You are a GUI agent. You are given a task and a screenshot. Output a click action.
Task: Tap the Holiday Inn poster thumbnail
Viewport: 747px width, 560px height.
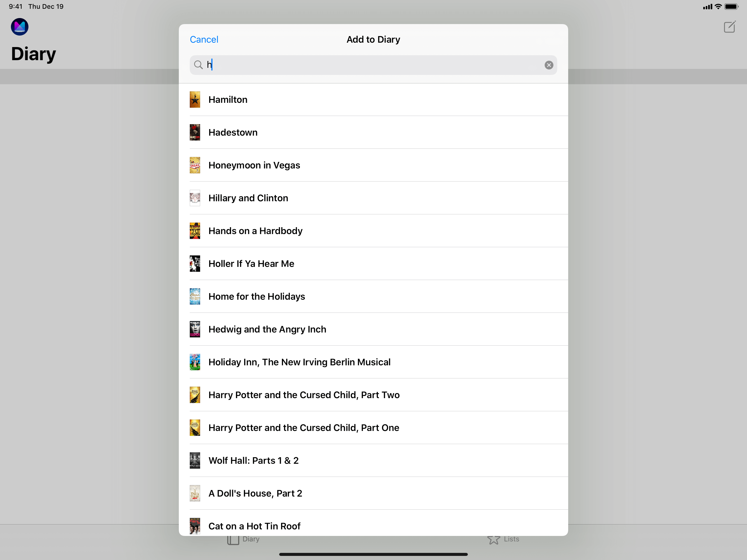(195, 362)
